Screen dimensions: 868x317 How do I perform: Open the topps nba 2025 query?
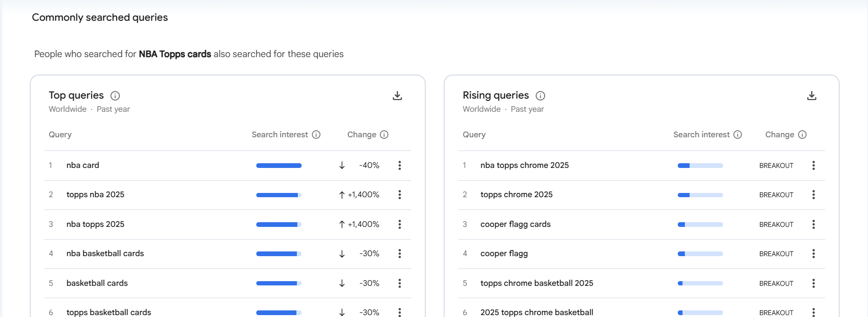95,194
